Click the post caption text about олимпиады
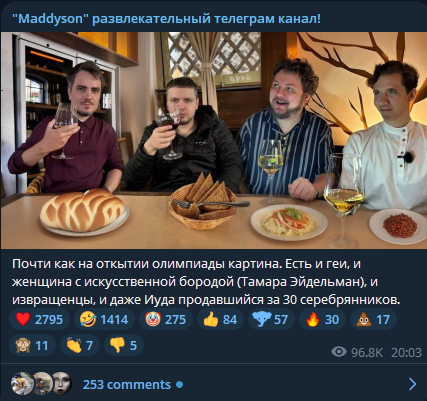Screen dimensions: 427x401 [x=206, y=282]
